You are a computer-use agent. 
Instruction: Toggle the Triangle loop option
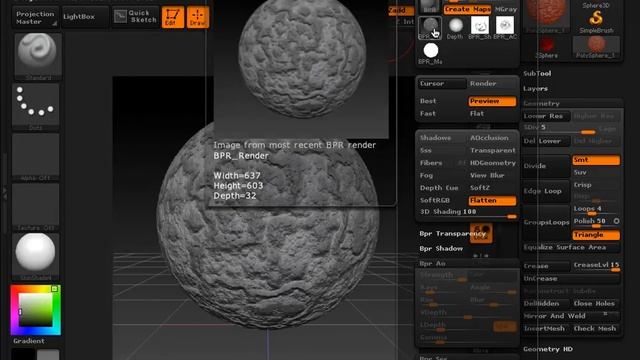(x=596, y=235)
